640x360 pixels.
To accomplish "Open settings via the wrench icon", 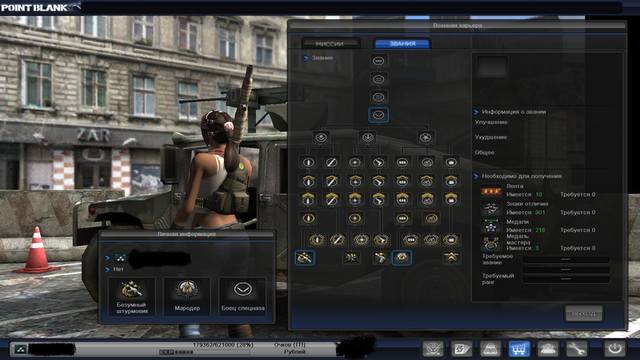I will pyautogui.click(x=576, y=349).
